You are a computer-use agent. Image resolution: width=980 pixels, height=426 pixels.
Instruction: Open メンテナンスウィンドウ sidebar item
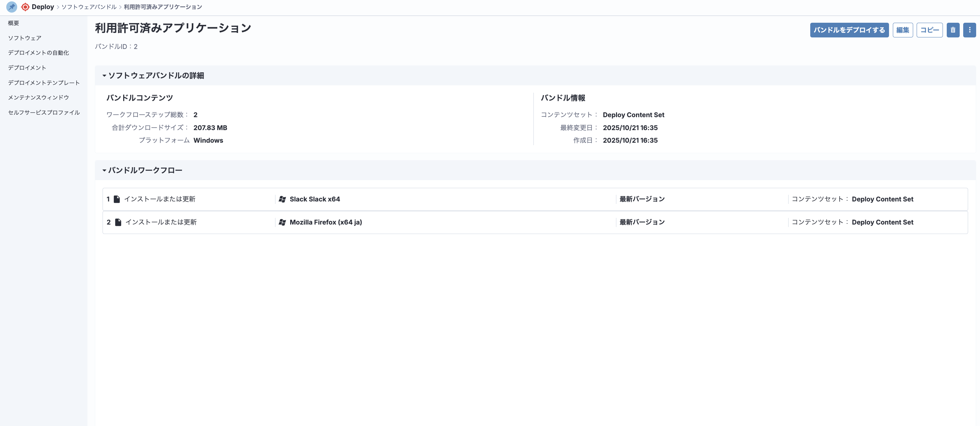tap(38, 98)
